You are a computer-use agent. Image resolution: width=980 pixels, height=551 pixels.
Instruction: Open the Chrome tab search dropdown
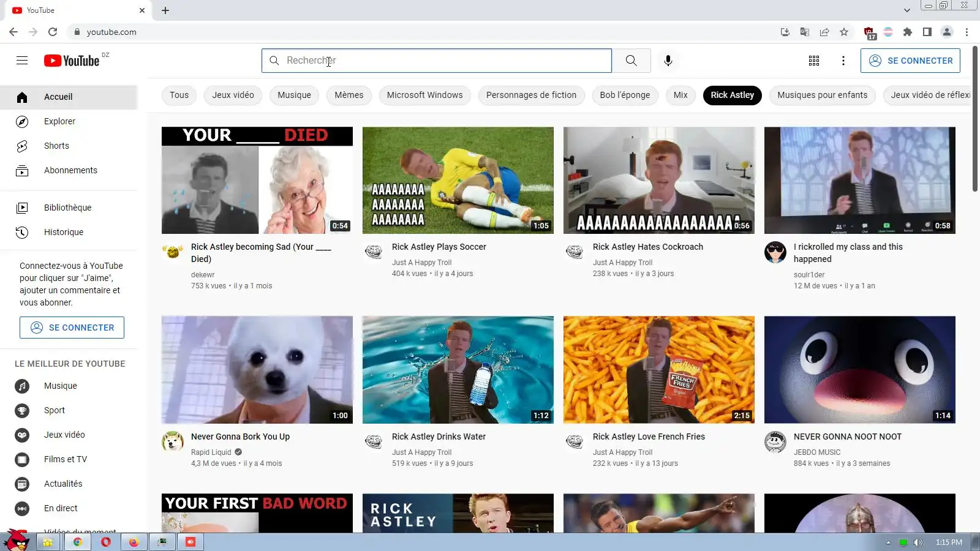(x=907, y=10)
